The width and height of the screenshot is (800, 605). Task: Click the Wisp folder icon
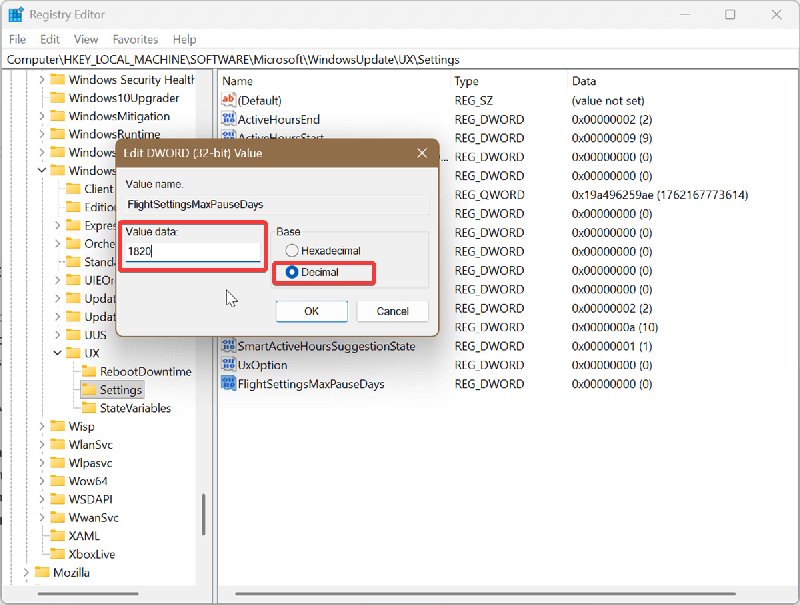[x=58, y=426]
